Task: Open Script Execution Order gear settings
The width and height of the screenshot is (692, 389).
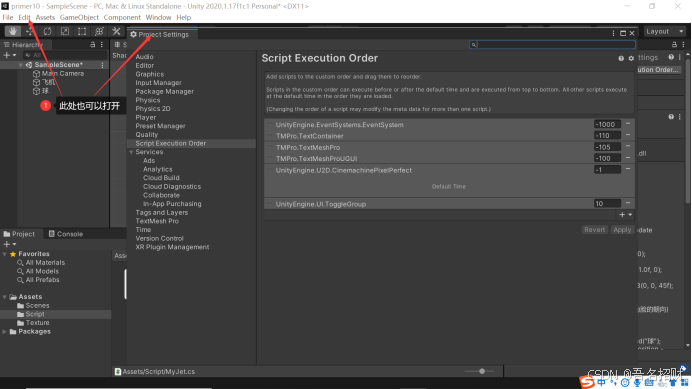Action: [631, 58]
